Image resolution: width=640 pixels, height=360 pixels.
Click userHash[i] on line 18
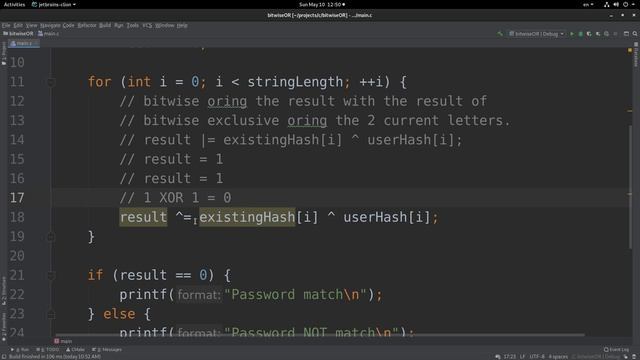tap(387, 217)
